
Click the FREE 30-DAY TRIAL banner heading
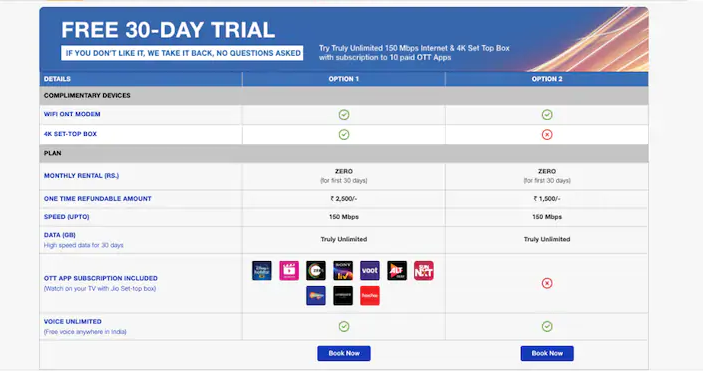click(x=168, y=30)
